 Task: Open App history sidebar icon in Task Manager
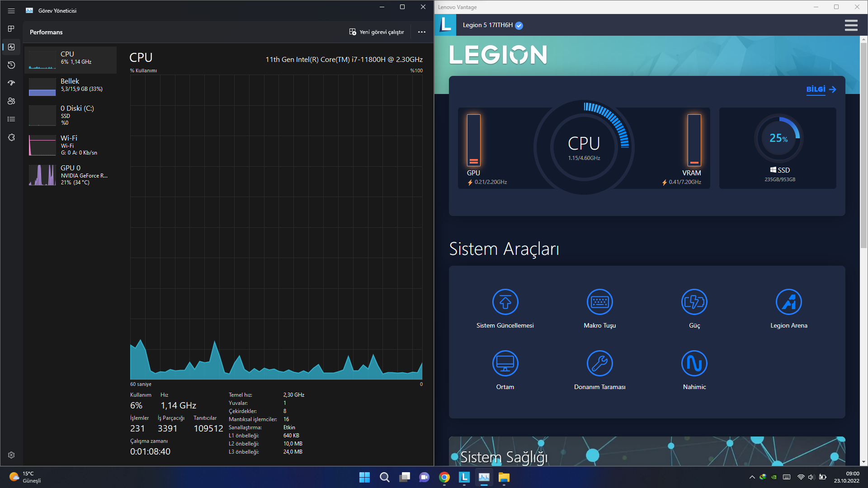point(11,65)
